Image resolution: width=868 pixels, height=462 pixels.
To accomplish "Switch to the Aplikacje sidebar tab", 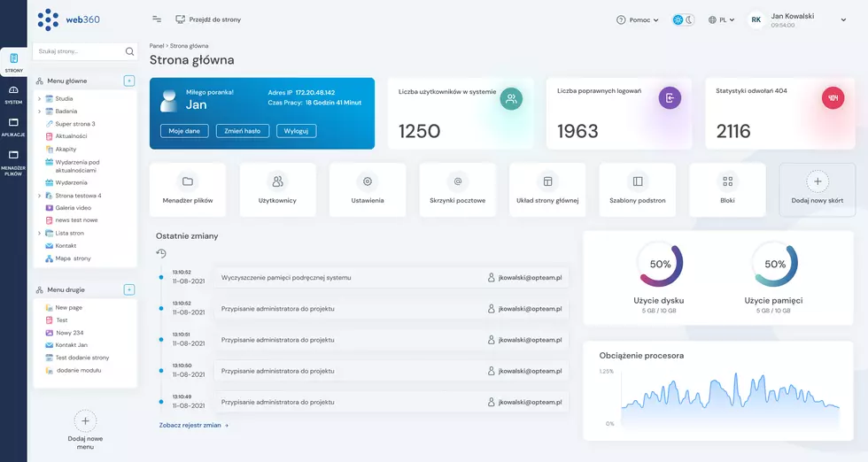I will 13,127.
